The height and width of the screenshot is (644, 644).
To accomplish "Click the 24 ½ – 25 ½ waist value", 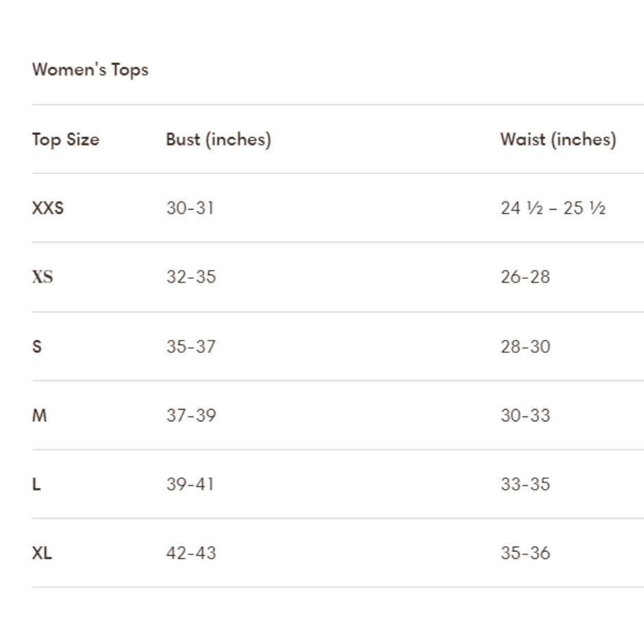I will (553, 208).
